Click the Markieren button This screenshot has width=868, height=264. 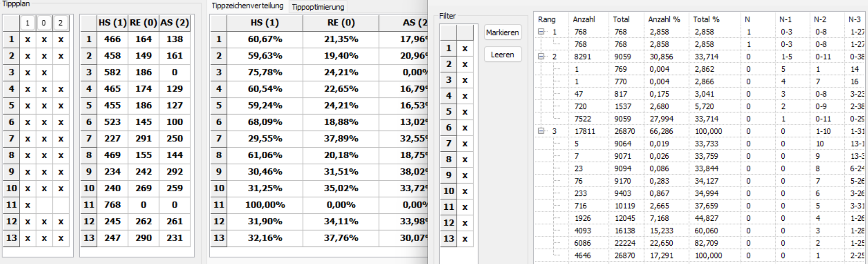tap(503, 33)
